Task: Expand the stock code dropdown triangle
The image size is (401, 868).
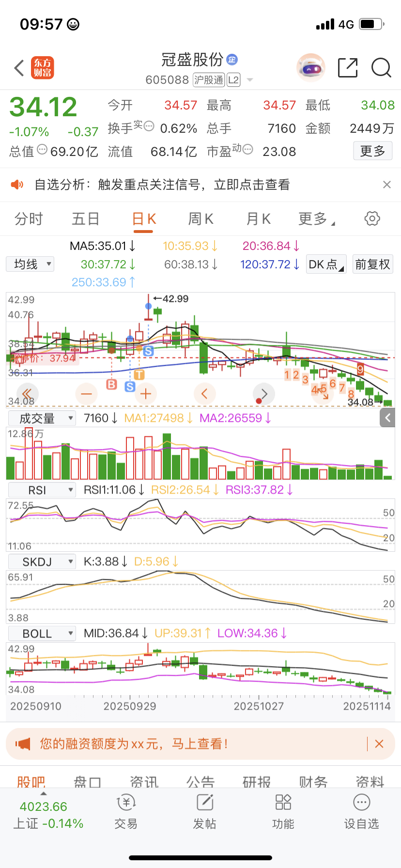Action: (250, 80)
